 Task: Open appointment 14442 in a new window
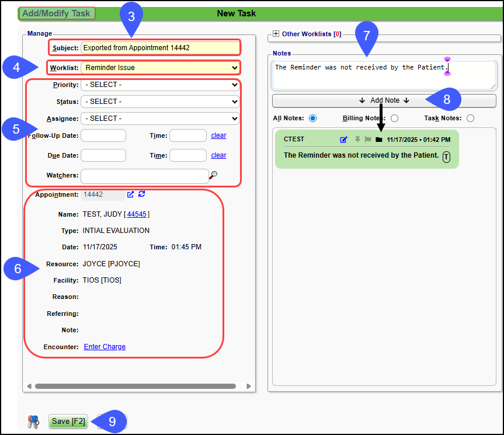coord(131,194)
